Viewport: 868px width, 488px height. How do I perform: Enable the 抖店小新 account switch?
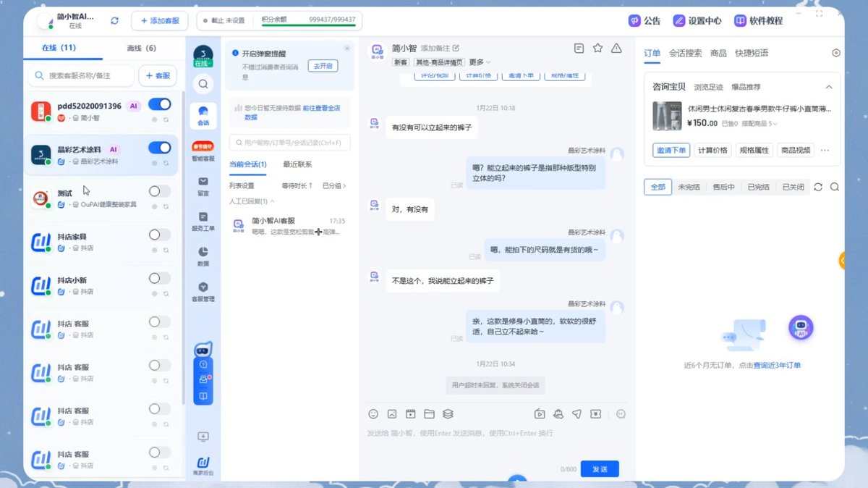pyautogui.click(x=159, y=278)
